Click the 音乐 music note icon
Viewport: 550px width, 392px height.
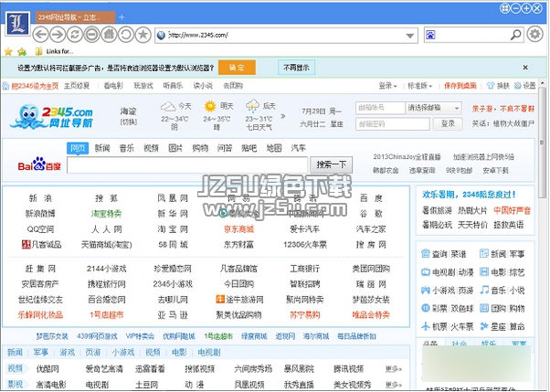tap(484, 290)
